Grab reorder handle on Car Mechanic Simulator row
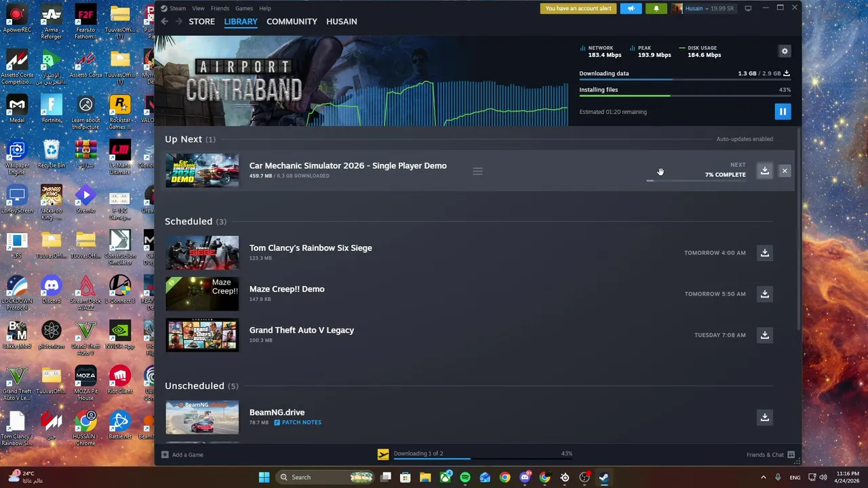This screenshot has width=868, height=488. coord(477,171)
